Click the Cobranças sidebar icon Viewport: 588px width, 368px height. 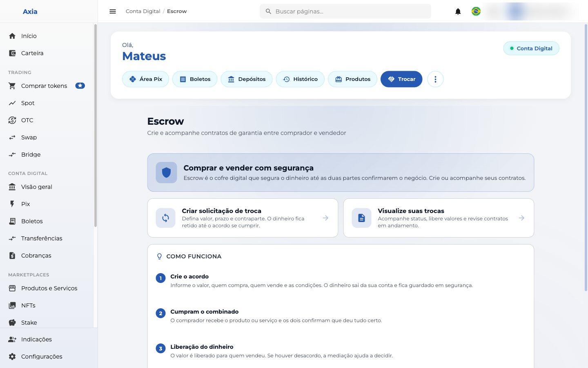(12, 256)
